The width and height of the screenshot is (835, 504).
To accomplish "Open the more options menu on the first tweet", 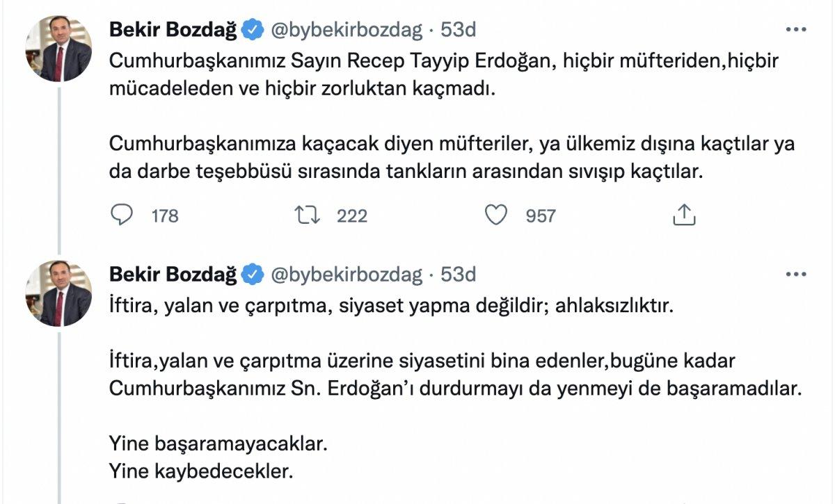I will 797,29.
